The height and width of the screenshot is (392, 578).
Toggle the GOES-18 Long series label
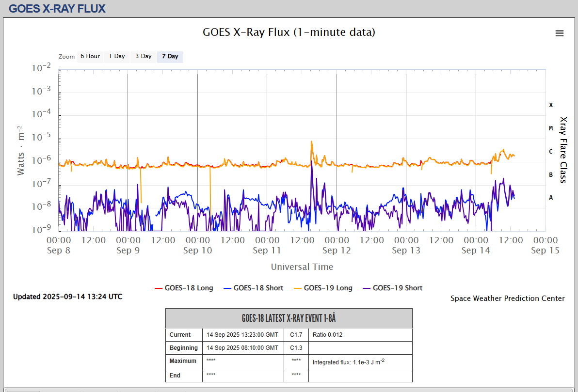(x=189, y=288)
